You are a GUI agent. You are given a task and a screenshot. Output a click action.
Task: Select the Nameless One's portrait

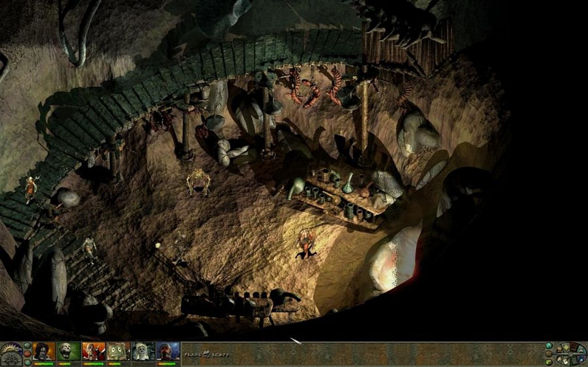click(x=44, y=351)
